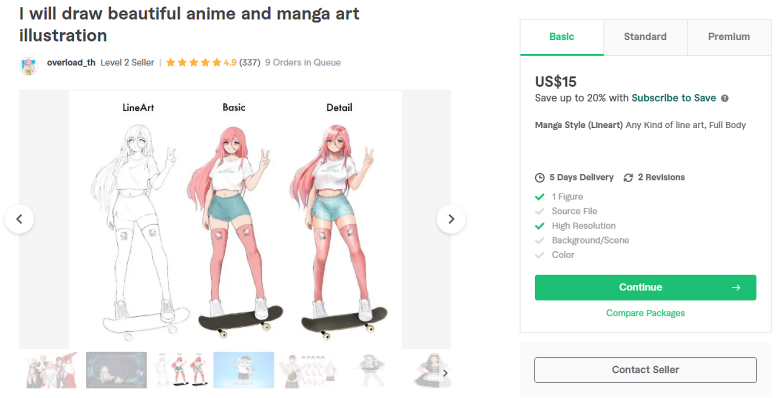The height and width of the screenshot is (398, 780).
Task: Select the Basic package tab
Action: [x=562, y=37]
